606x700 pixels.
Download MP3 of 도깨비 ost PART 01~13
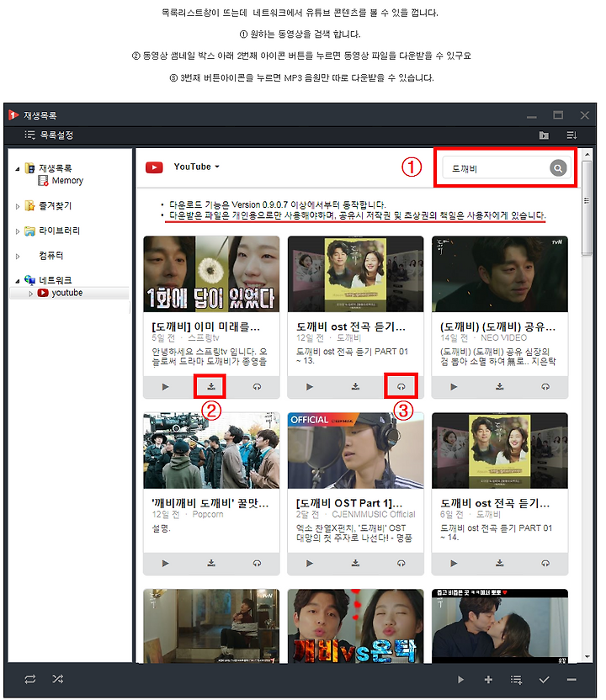[x=401, y=387]
